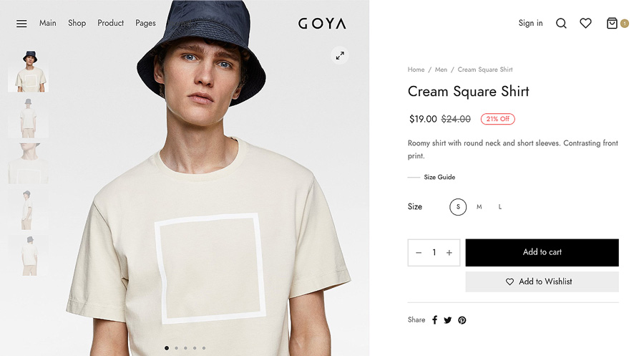Open the Size Guide link

439,177
